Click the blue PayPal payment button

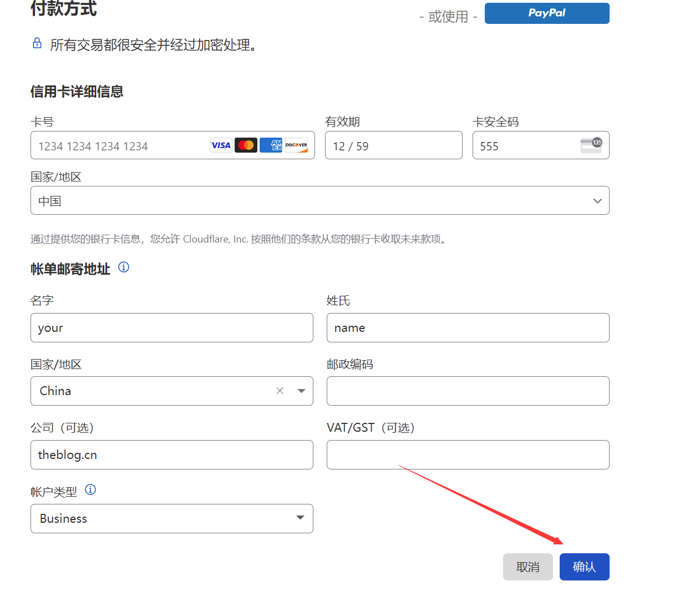point(547,13)
